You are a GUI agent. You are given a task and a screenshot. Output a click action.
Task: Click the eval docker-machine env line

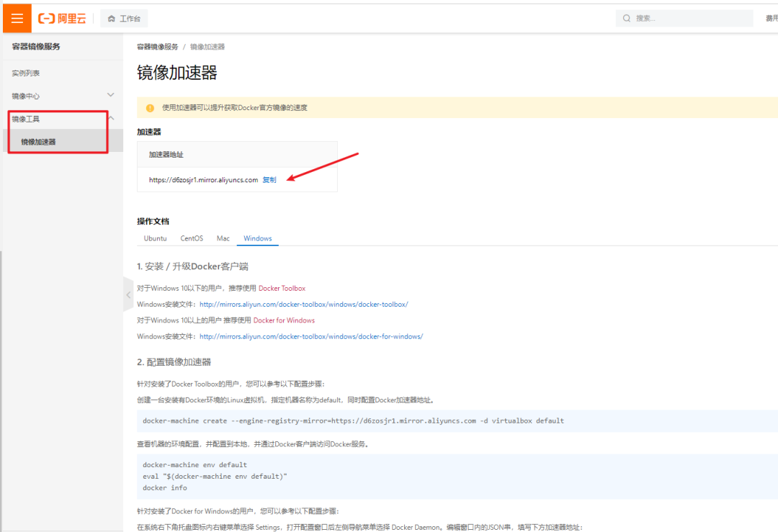point(215,476)
